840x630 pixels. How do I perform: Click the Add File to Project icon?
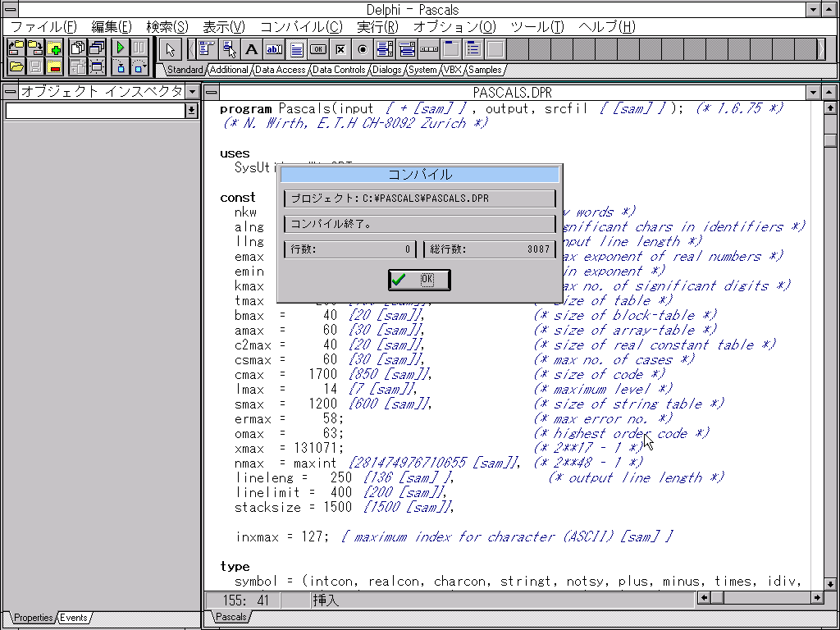[53, 48]
